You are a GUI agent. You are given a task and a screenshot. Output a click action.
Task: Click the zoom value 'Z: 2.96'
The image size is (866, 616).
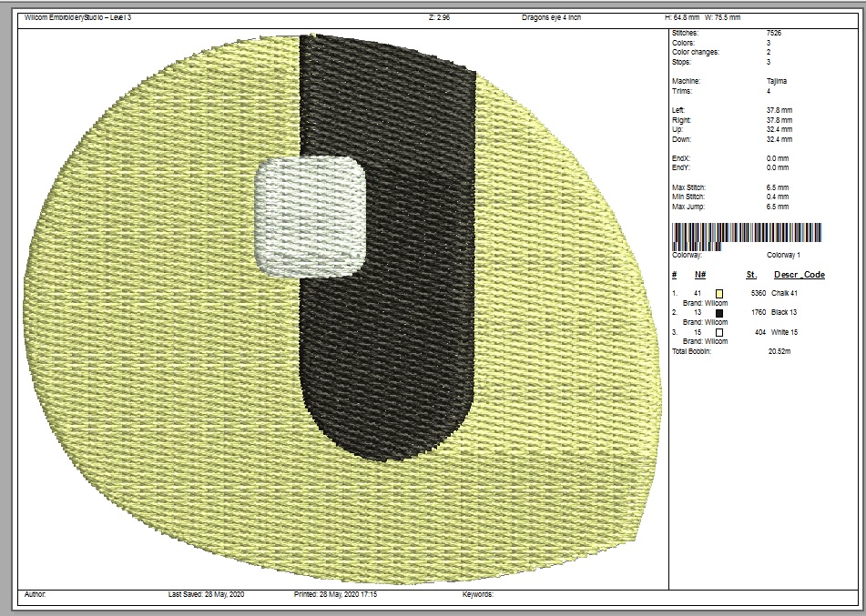[x=439, y=17]
